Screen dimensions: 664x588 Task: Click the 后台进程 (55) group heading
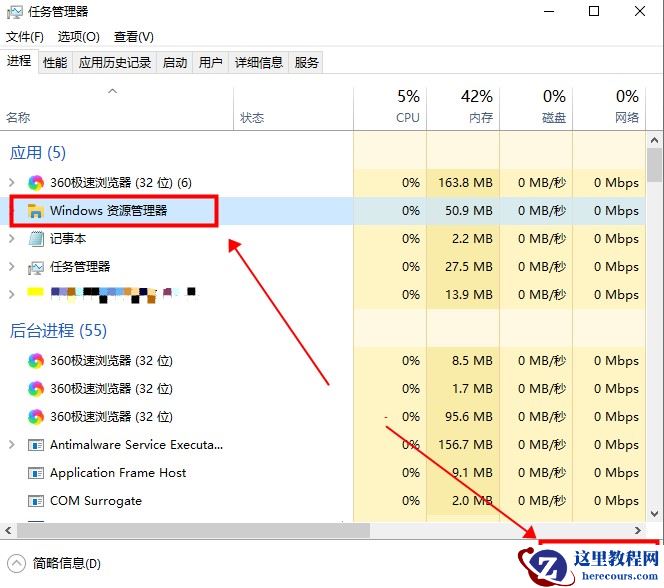click(58, 331)
